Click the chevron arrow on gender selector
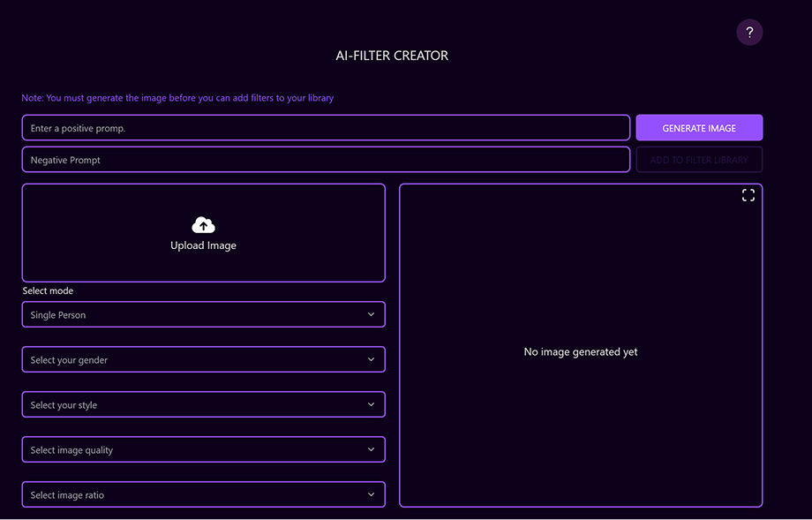The width and height of the screenshot is (812, 520). tap(371, 360)
